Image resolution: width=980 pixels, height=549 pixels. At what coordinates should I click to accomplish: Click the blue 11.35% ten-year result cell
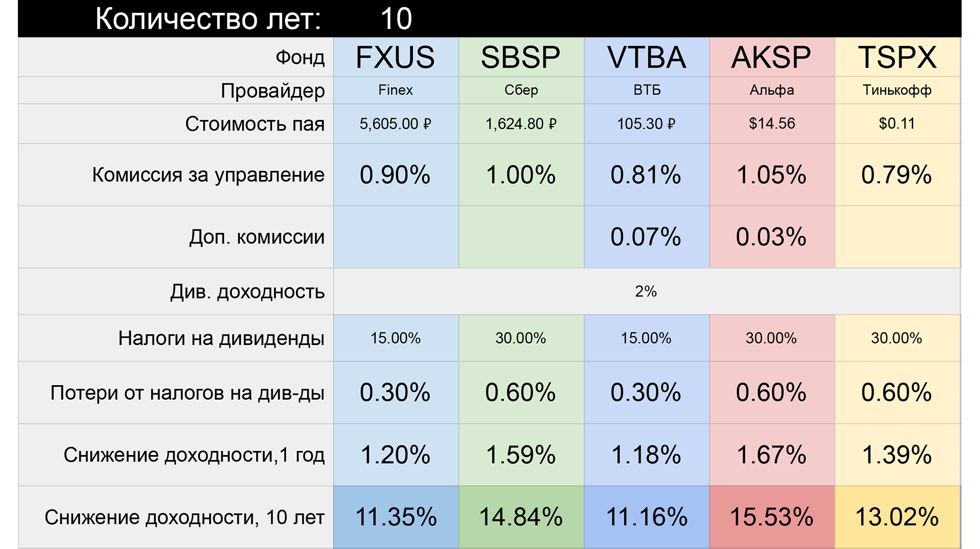coord(396,517)
